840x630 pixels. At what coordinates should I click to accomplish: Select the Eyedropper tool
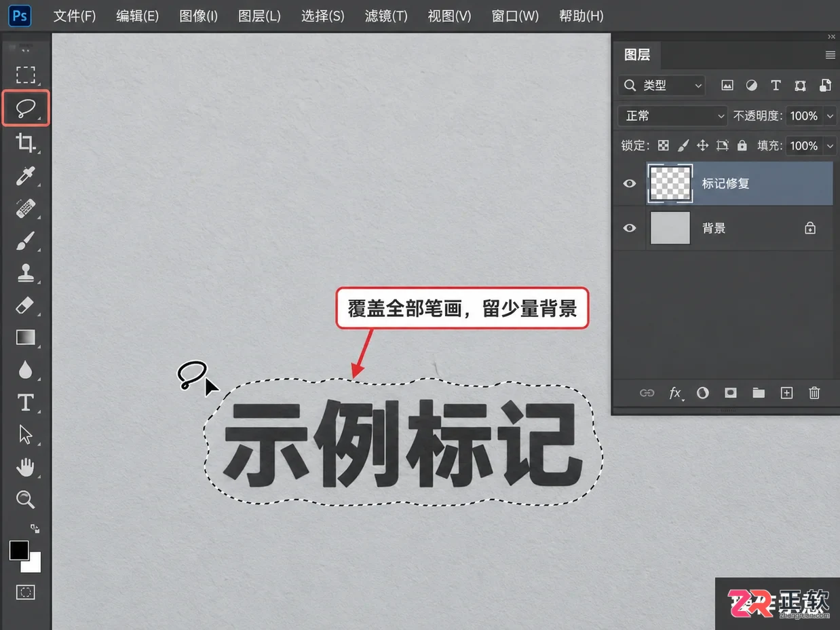click(x=26, y=175)
